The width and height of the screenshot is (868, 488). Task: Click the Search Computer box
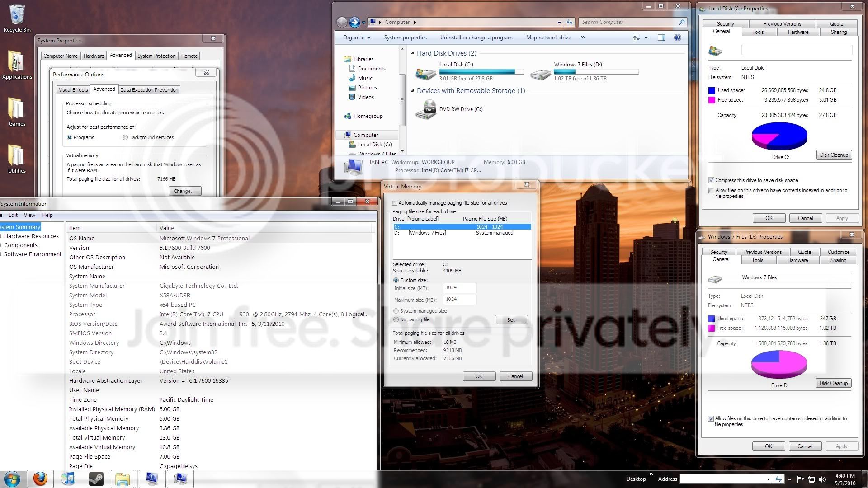(x=629, y=22)
